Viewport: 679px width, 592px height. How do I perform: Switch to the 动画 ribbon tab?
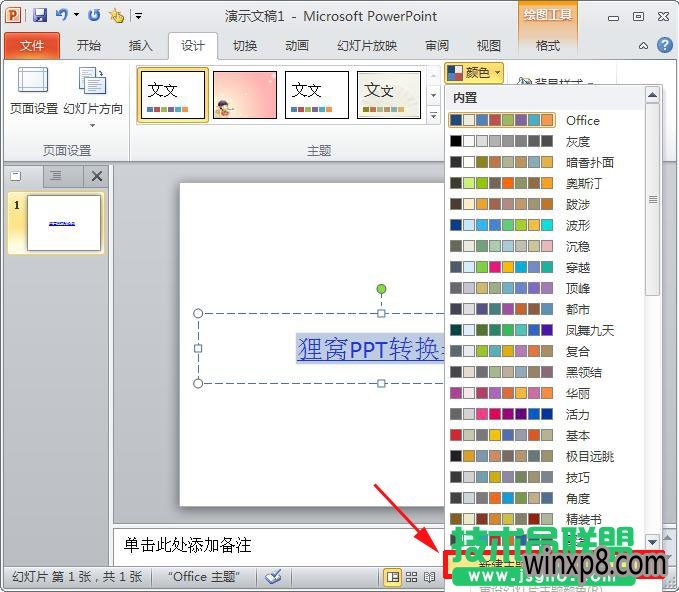pos(297,45)
